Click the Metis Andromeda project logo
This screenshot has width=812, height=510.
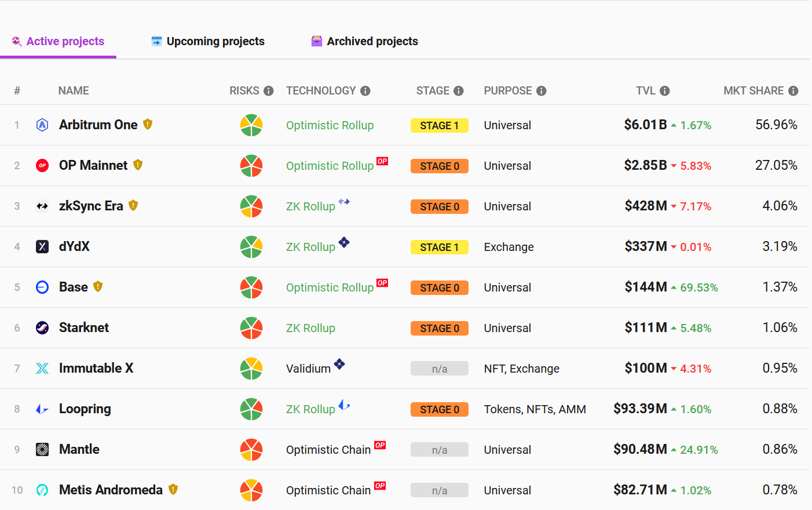coord(42,490)
